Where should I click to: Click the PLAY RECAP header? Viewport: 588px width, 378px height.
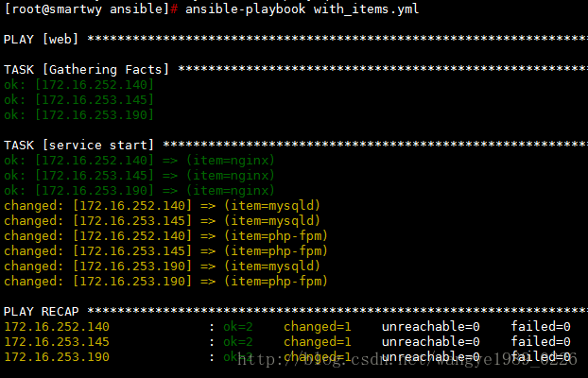pos(42,311)
